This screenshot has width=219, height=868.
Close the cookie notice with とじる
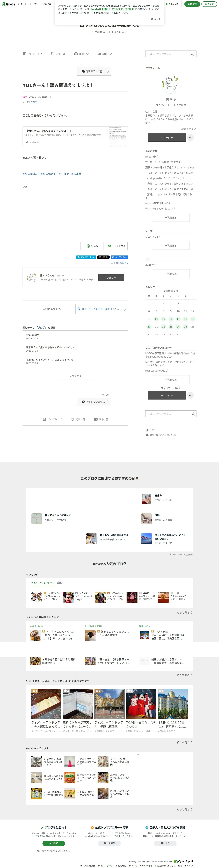(x=156, y=19)
